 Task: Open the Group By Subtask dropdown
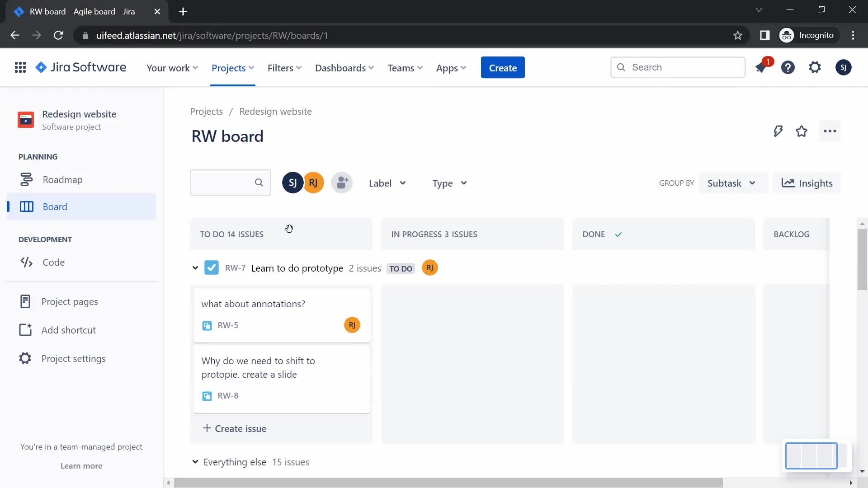[728, 183]
